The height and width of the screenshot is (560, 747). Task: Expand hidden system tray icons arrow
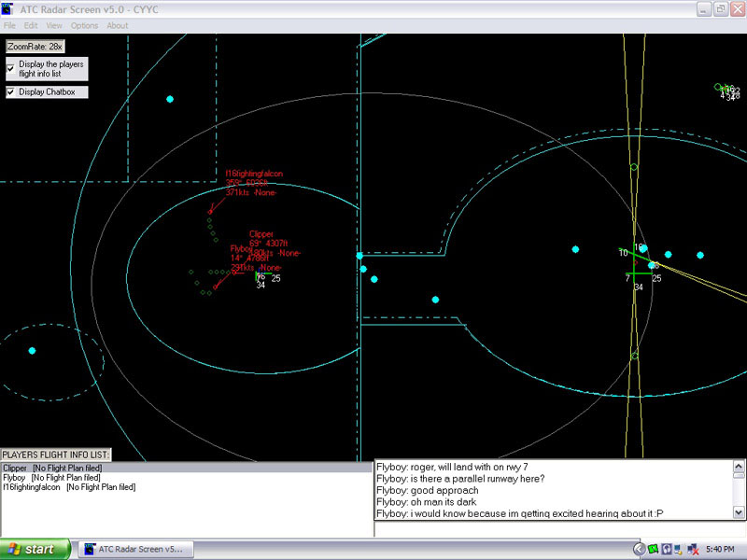click(640, 549)
